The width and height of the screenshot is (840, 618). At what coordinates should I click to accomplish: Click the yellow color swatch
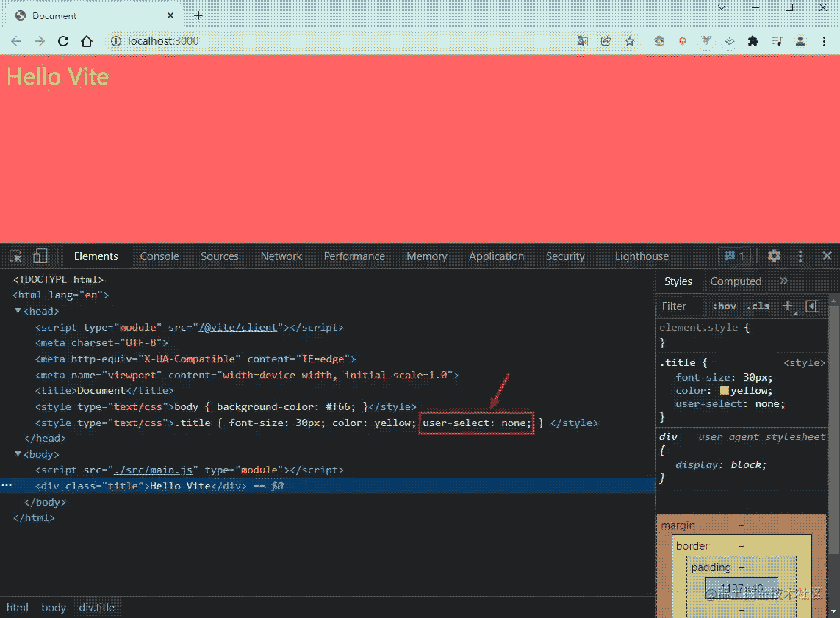click(725, 390)
